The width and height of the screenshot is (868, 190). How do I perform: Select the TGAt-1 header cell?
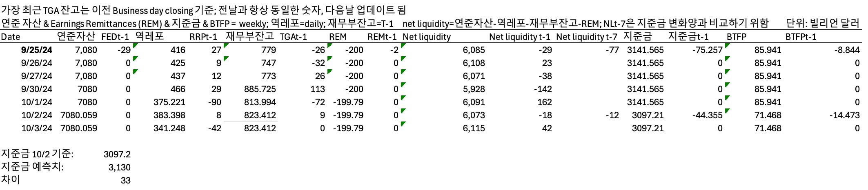pyautogui.click(x=293, y=37)
